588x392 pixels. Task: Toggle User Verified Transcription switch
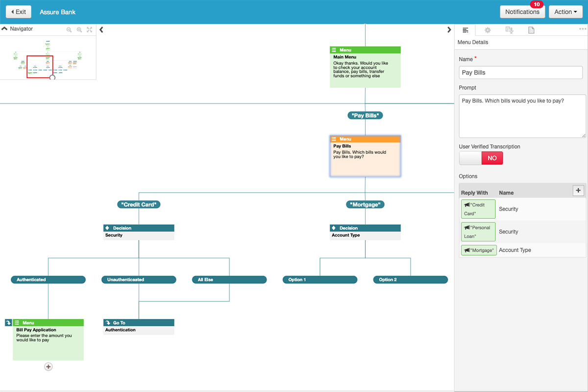click(x=481, y=158)
